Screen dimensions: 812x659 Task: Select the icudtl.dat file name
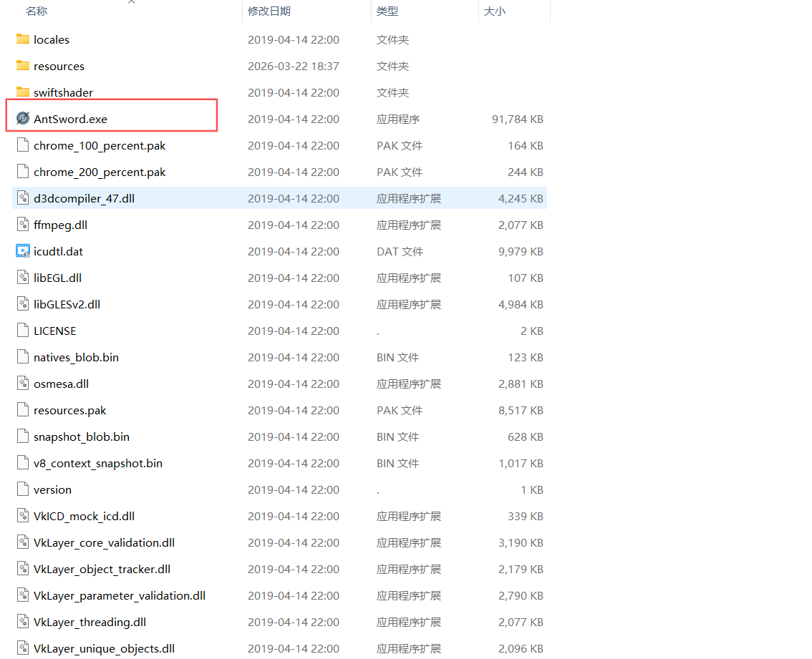[x=58, y=252]
